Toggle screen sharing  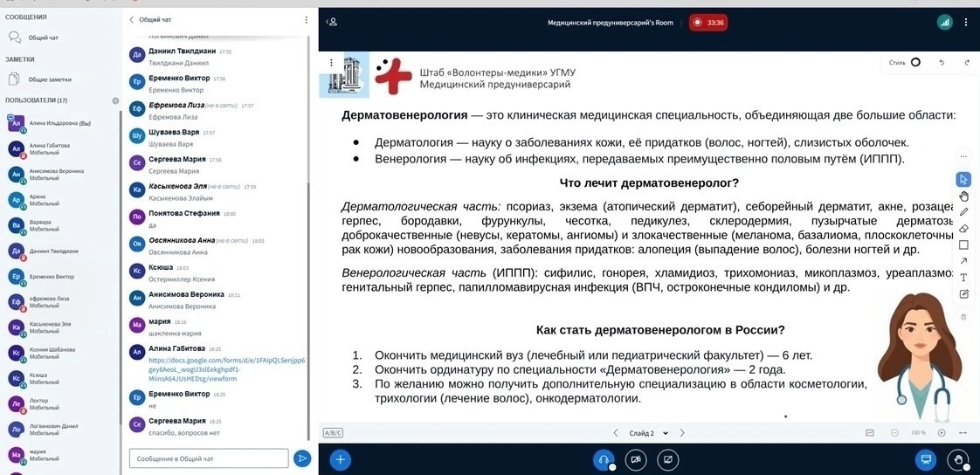(668, 460)
